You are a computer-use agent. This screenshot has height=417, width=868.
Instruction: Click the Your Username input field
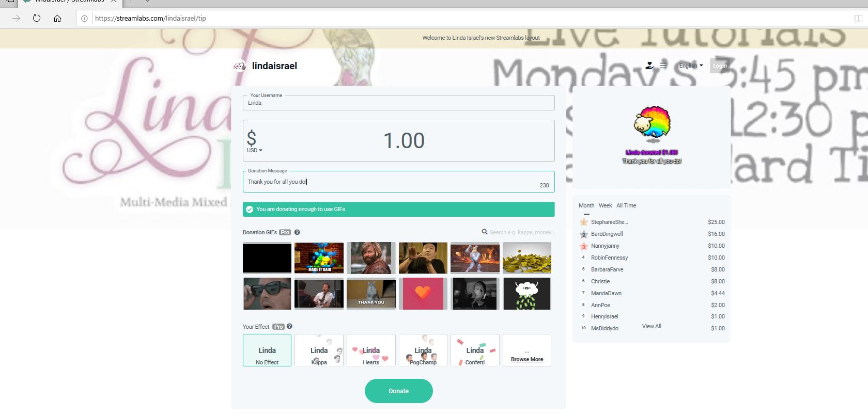[399, 103]
